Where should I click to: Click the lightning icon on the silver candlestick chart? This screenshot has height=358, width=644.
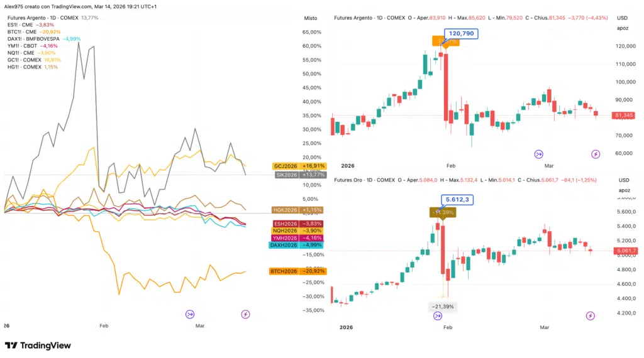(595, 154)
